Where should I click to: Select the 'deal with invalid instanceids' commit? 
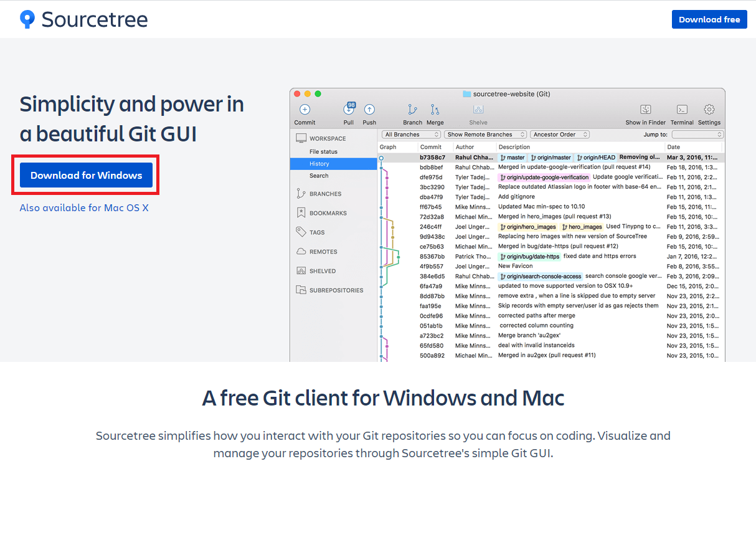point(536,346)
